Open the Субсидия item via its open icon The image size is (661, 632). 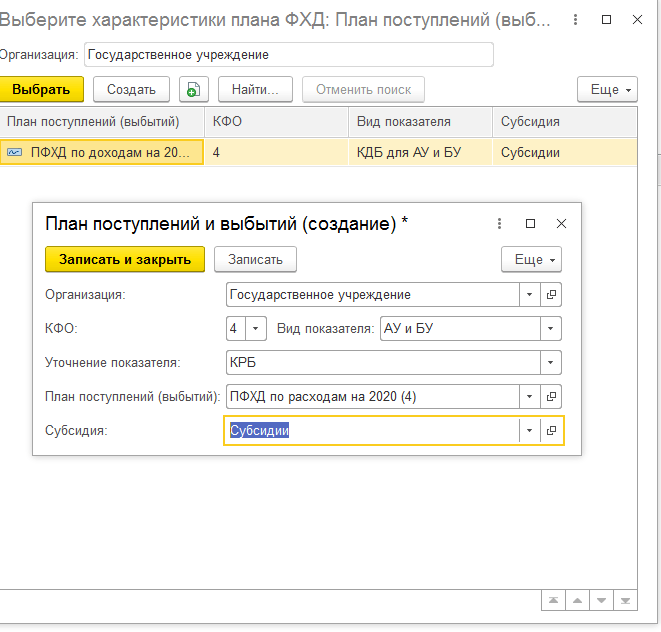click(x=551, y=430)
